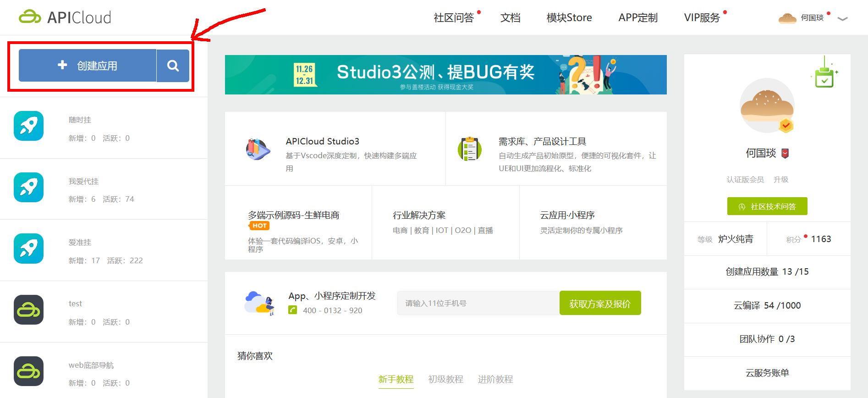This screenshot has height=398, width=868.
Task: Switch to 新手教程 tab
Action: coord(396,379)
